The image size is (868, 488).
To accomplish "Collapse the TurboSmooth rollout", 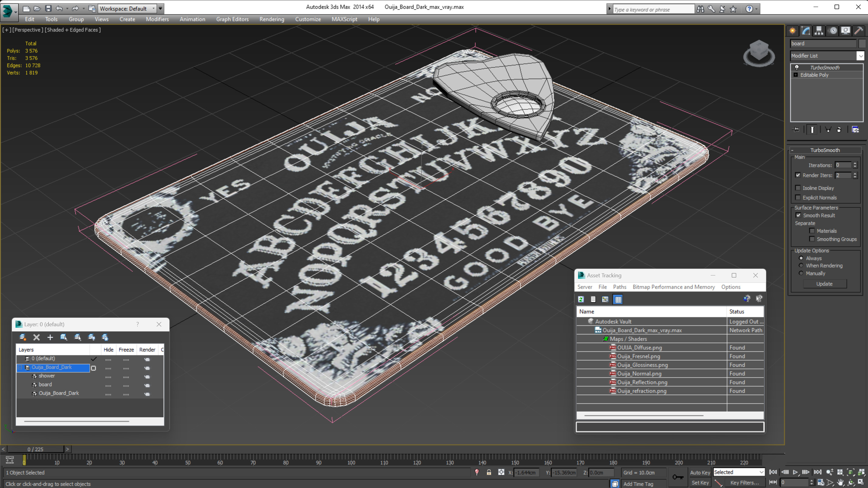I will pos(792,150).
